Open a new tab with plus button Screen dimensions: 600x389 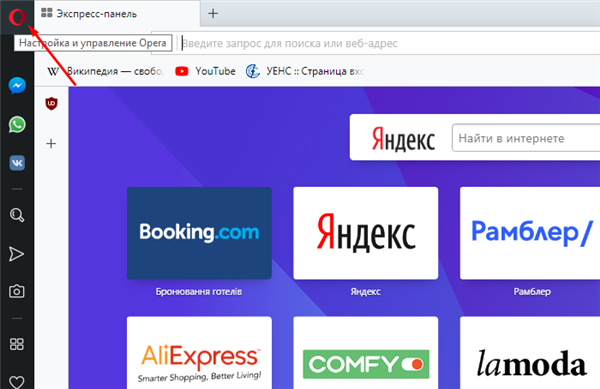(x=213, y=13)
